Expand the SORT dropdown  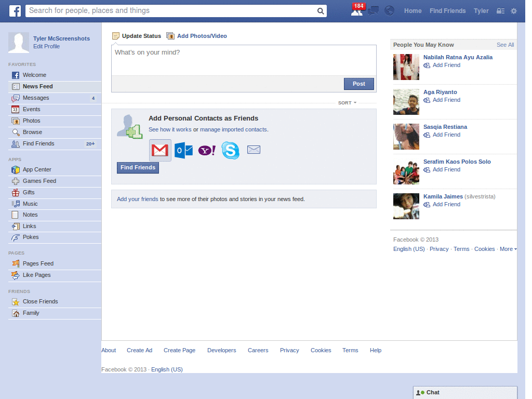pyautogui.click(x=347, y=103)
